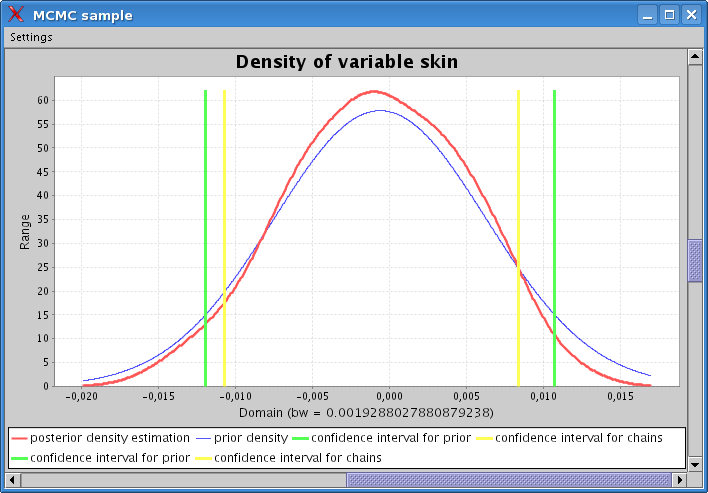Screen dimensions: 708x493
Task: Maximize the MCMC sample window
Action: coord(669,15)
